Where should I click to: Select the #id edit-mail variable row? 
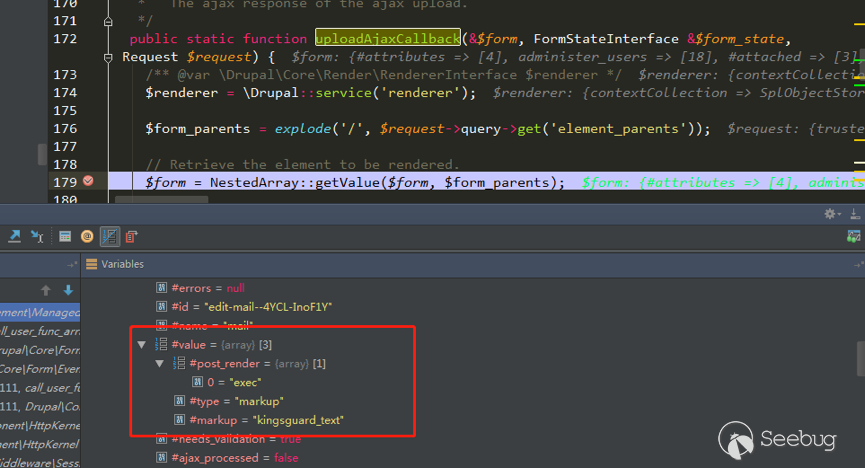[x=244, y=307]
